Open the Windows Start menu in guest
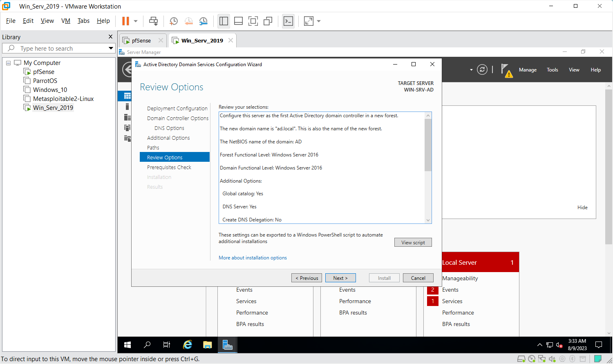 128,345
